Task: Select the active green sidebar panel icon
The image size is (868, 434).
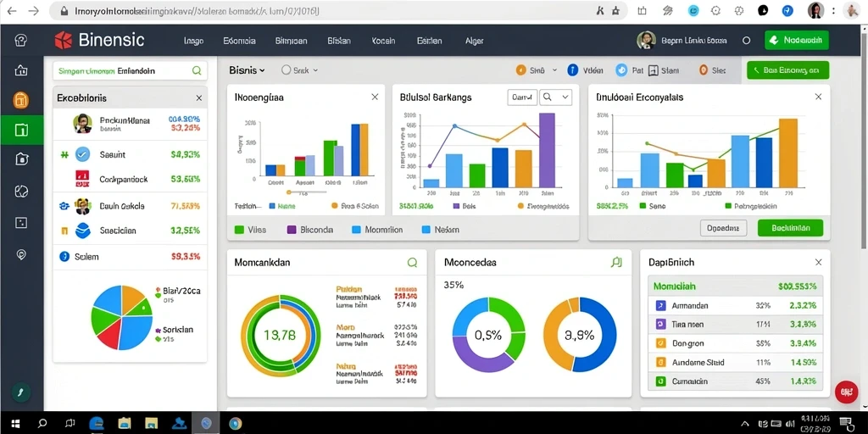Action: 21,130
